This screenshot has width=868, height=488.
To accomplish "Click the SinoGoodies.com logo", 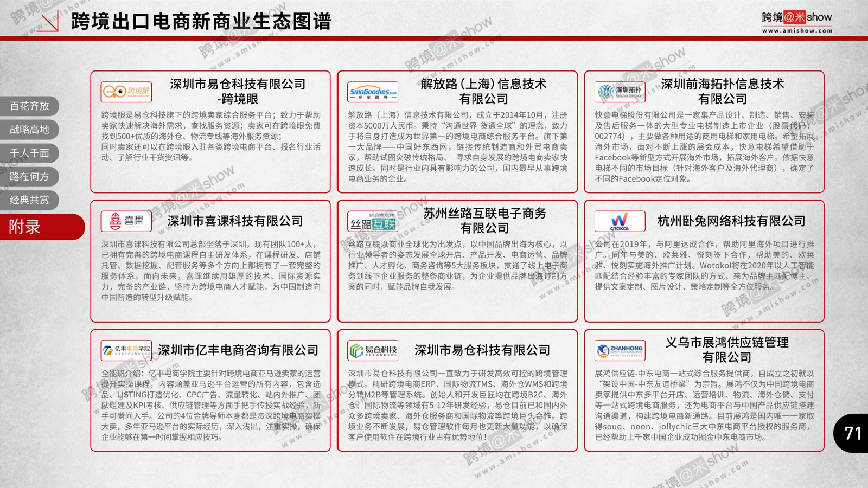I will [x=373, y=92].
